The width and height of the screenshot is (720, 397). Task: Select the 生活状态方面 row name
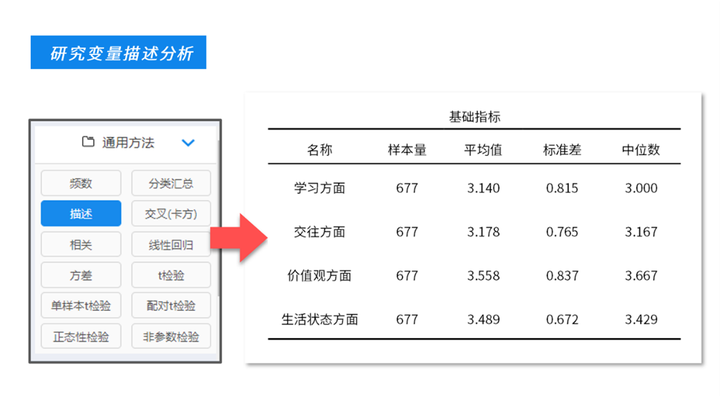point(320,319)
